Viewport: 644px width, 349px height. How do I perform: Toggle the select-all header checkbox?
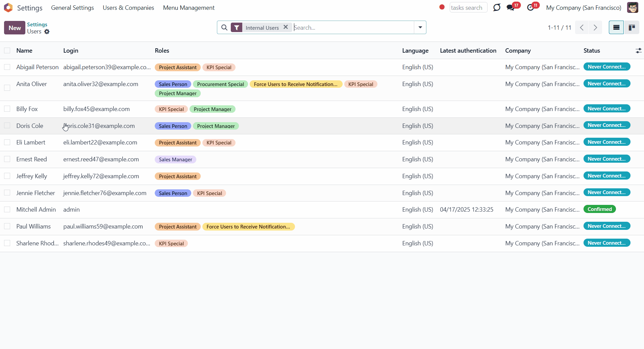pyautogui.click(x=7, y=51)
